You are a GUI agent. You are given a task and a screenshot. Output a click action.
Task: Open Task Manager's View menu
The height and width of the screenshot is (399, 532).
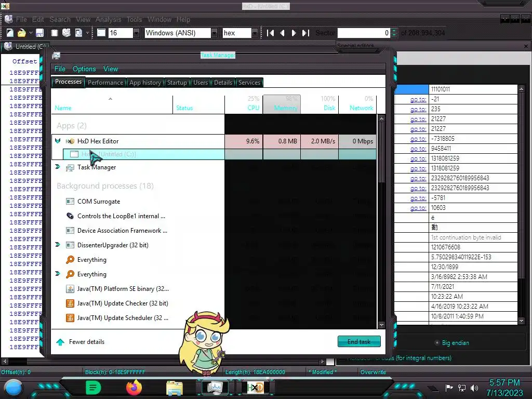coord(111,69)
